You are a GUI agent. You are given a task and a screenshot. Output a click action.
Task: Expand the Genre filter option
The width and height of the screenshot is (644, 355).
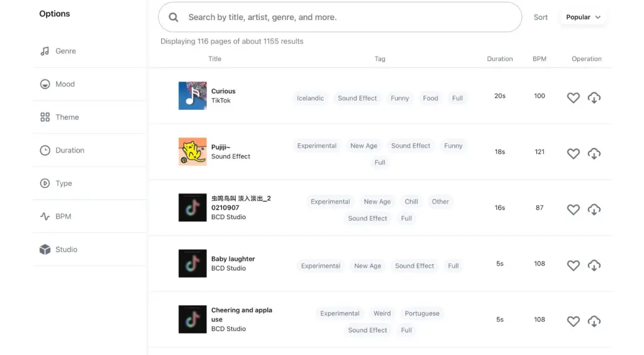tap(65, 52)
